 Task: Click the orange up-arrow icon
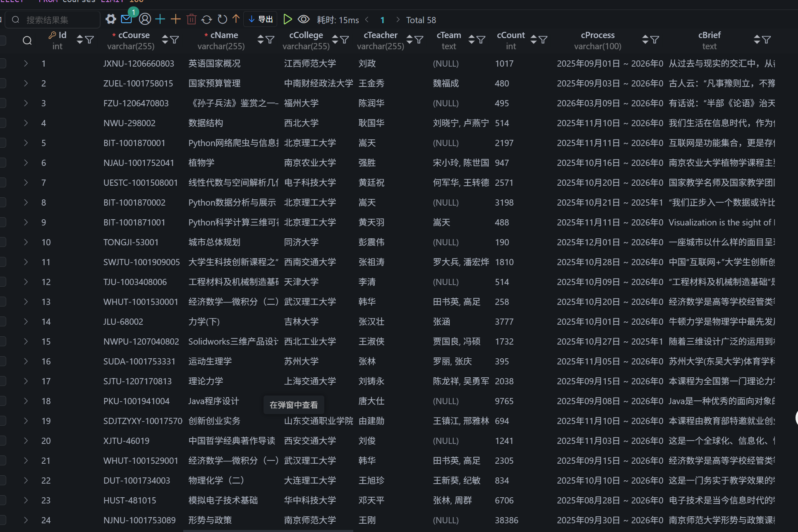click(236, 19)
